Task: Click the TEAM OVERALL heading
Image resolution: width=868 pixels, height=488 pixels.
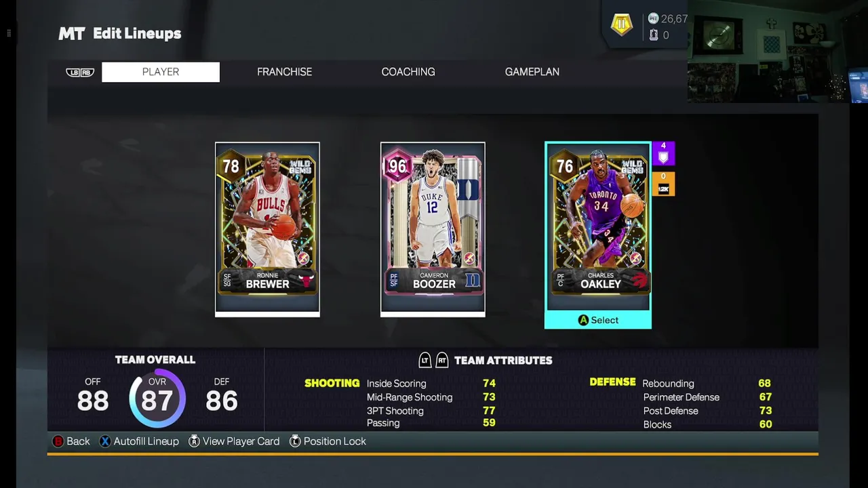Action: pos(155,360)
